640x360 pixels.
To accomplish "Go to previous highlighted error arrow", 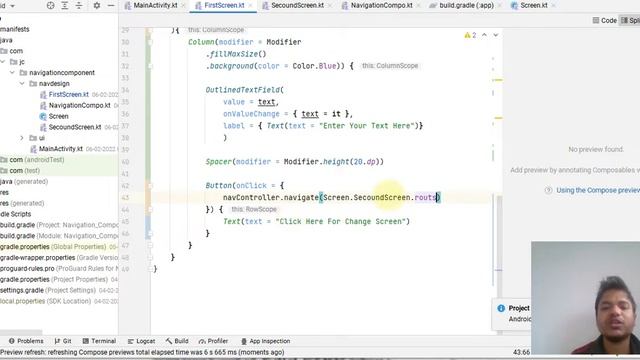I will pyautogui.click(x=484, y=35).
